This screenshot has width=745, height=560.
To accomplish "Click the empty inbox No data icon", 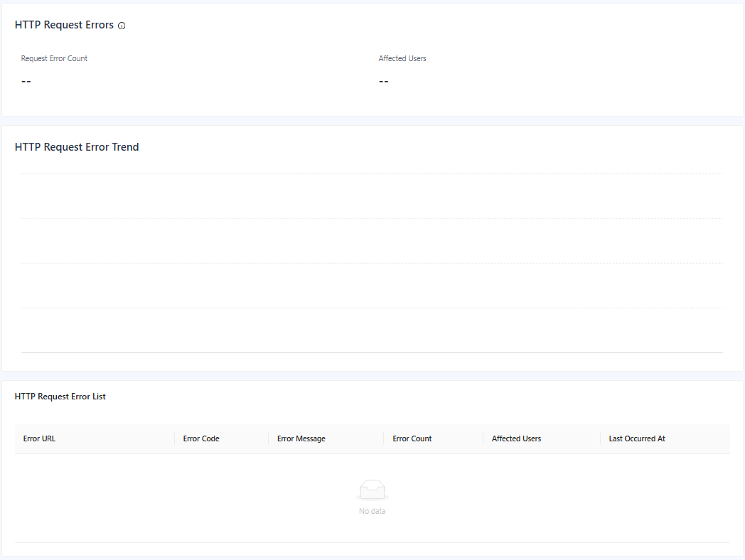I will (372, 490).
